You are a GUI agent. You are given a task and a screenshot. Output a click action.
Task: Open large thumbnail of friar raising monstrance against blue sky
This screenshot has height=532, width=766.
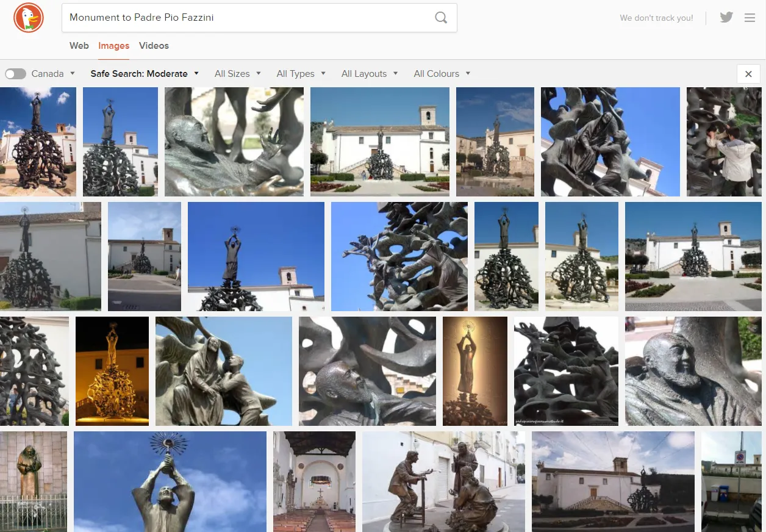tap(170, 481)
